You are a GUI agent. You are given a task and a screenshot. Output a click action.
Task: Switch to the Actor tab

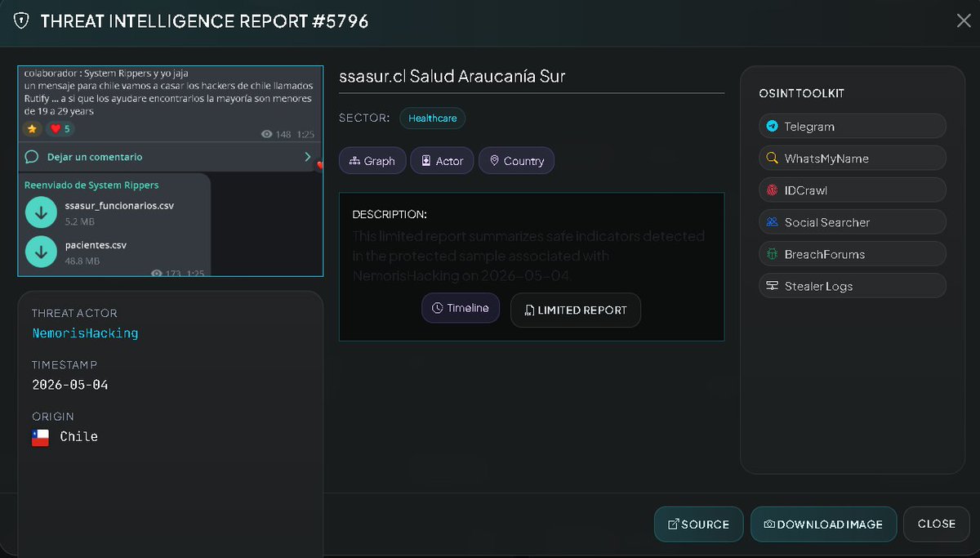pyautogui.click(x=442, y=161)
